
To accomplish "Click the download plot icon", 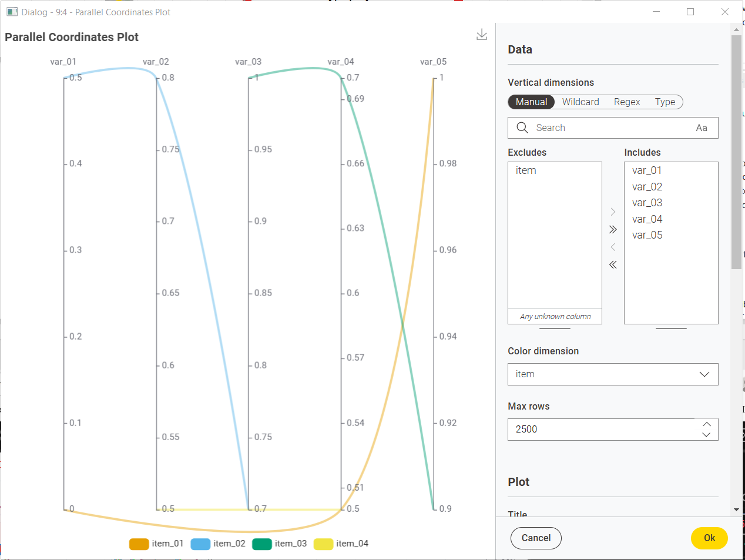I will coord(482,35).
